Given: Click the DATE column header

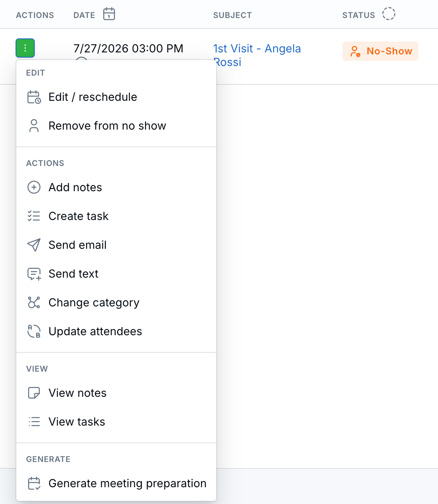Looking at the screenshot, I should coord(84,15).
